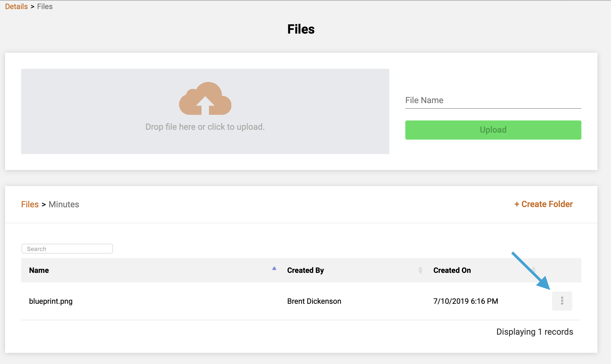Open + Create Folder

tap(543, 204)
